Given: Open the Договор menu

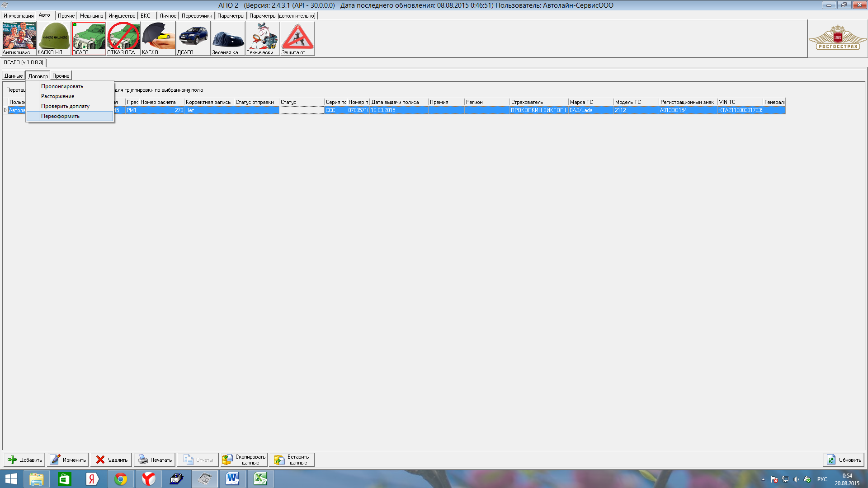Looking at the screenshot, I should point(38,76).
